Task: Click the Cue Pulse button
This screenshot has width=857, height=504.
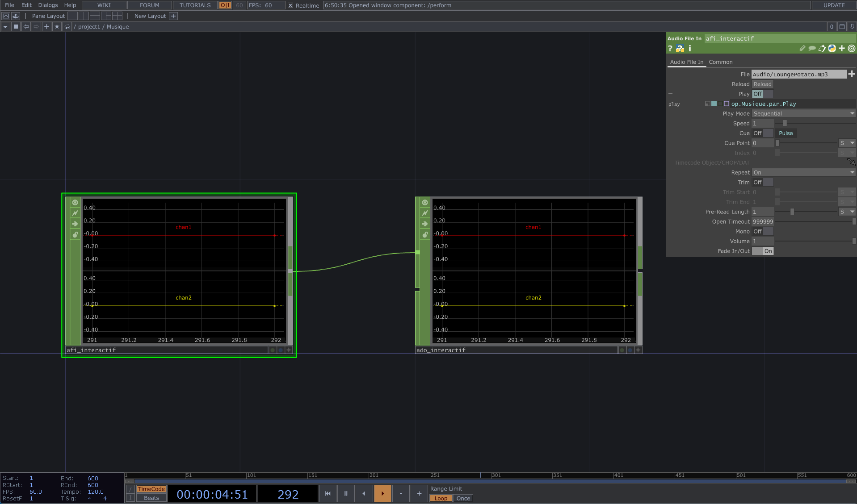Action: coord(786,133)
